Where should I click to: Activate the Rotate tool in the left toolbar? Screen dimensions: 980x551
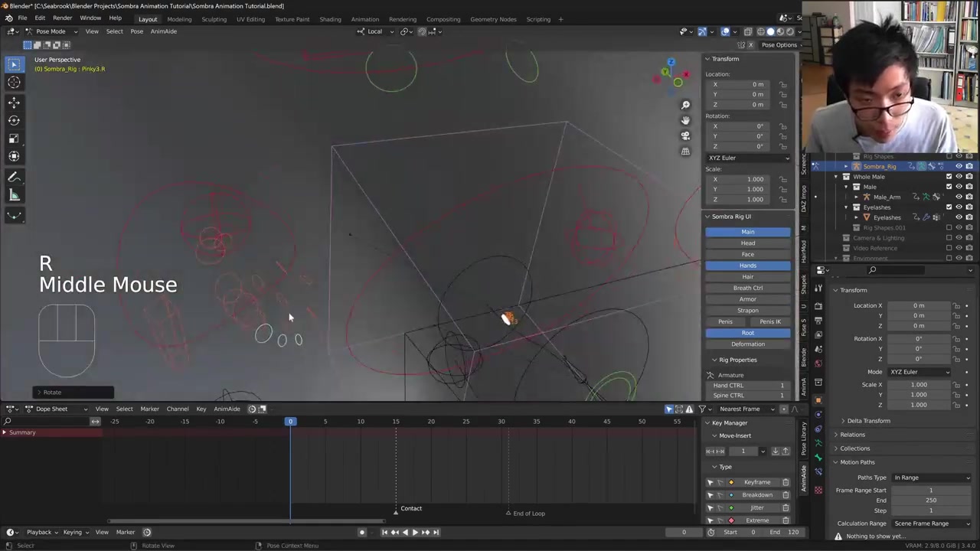coord(14,120)
